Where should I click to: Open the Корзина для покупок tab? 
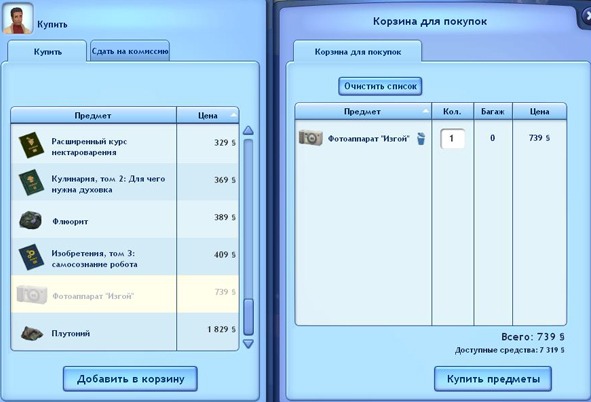click(x=358, y=52)
